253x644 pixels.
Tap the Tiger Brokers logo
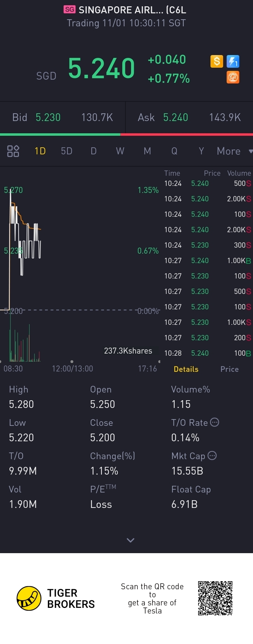[x=56, y=598]
